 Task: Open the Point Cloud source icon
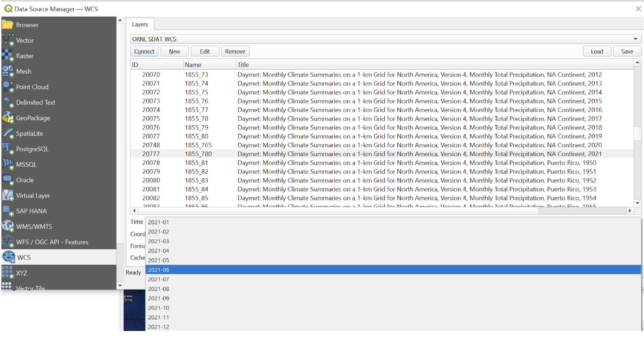click(8, 87)
